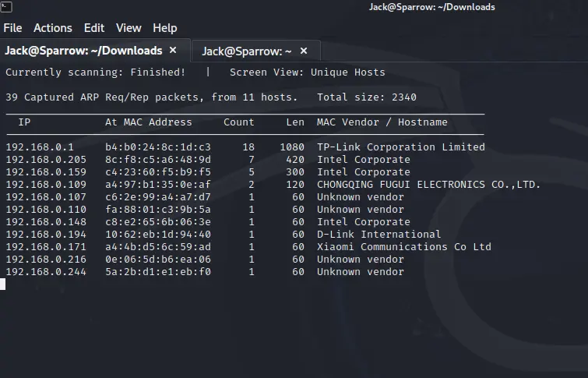Viewport: 588px width, 378px height.
Task: Click the TP-Link Corporation Limited vendor text
Action: (x=401, y=147)
